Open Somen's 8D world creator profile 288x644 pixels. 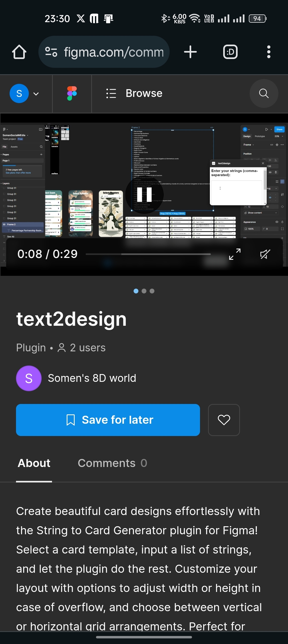point(92,378)
